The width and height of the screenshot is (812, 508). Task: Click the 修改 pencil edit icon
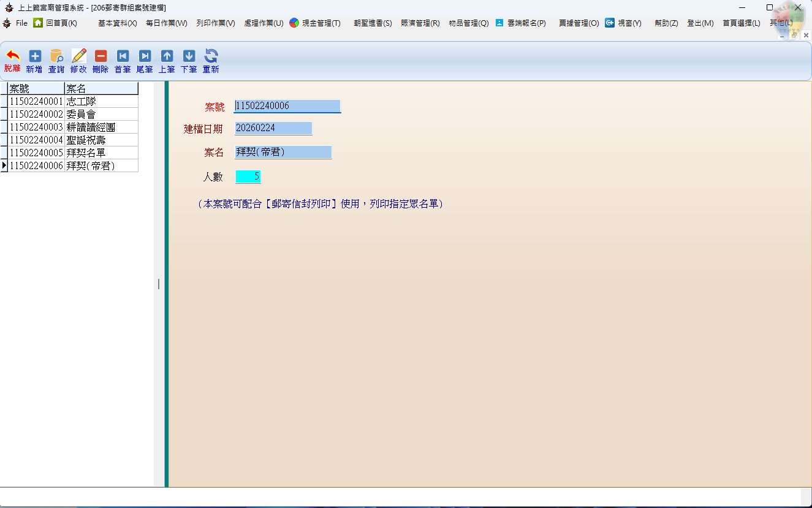click(x=78, y=56)
